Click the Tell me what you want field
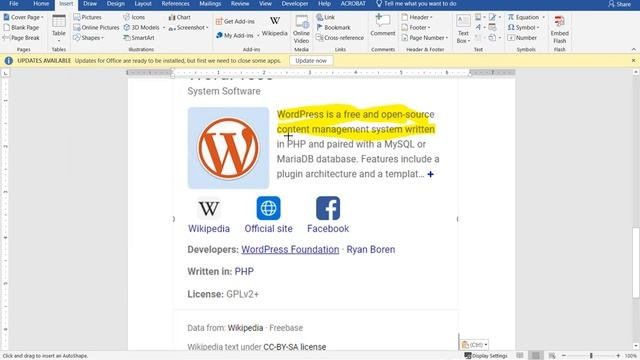 [416, 4]
